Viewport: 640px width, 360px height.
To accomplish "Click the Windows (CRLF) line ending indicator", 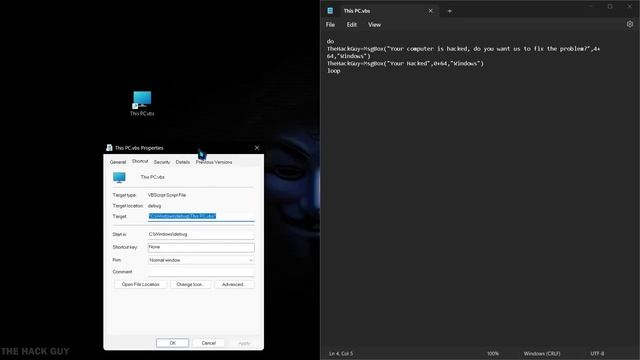I will tap(542, 353).
